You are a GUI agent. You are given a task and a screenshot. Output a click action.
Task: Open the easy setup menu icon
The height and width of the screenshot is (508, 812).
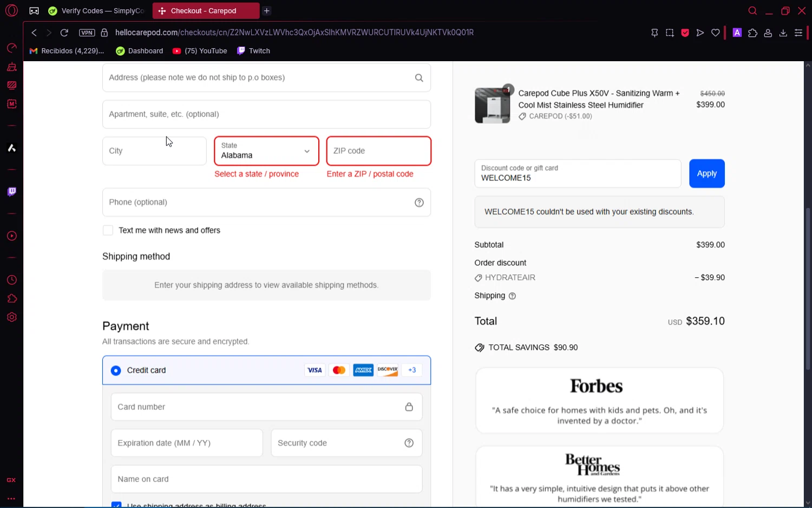798,32
